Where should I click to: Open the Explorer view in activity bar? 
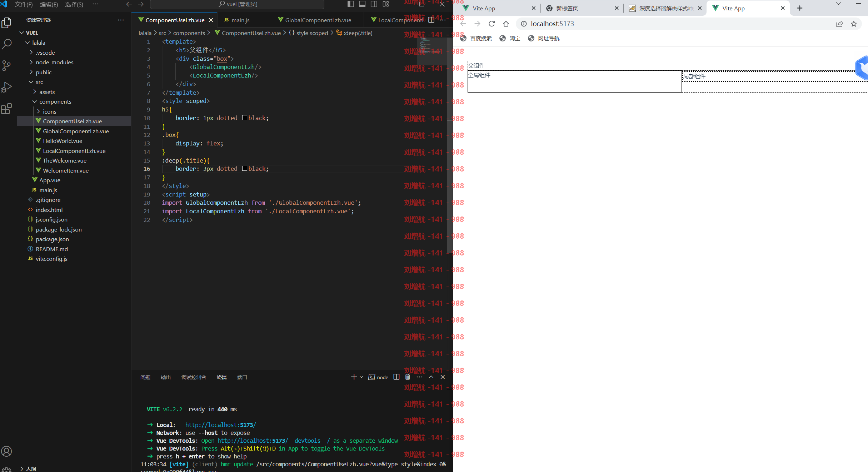[7, 23]
